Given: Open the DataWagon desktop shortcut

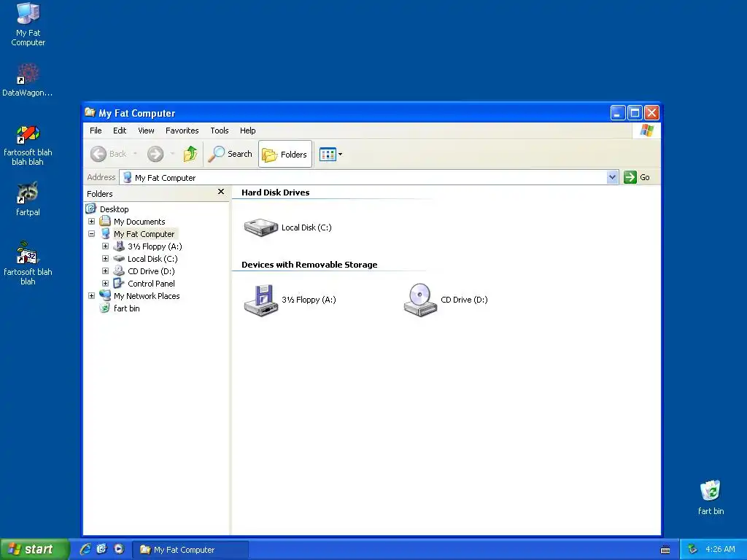Looking at the screenshot, I should tap(28, 80).
